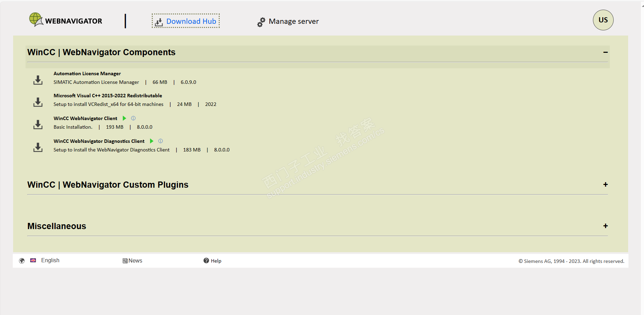The image size is (644, 315).
Task: Click the WinCC WebNavigator Components heading
Action: point(101,52)
